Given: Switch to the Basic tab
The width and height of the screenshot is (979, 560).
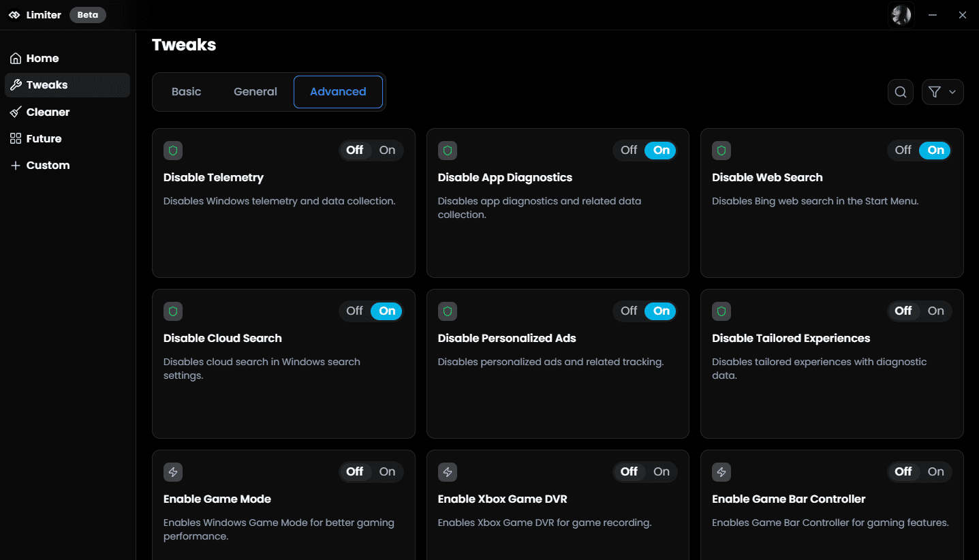Looking at the screenshot, I should click(186, 92).
